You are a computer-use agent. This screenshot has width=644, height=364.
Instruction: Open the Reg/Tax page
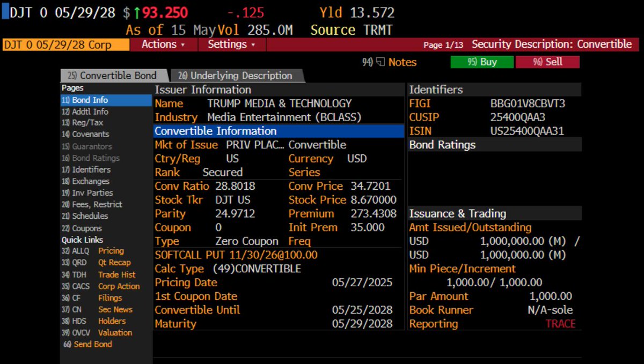(82, 123)
